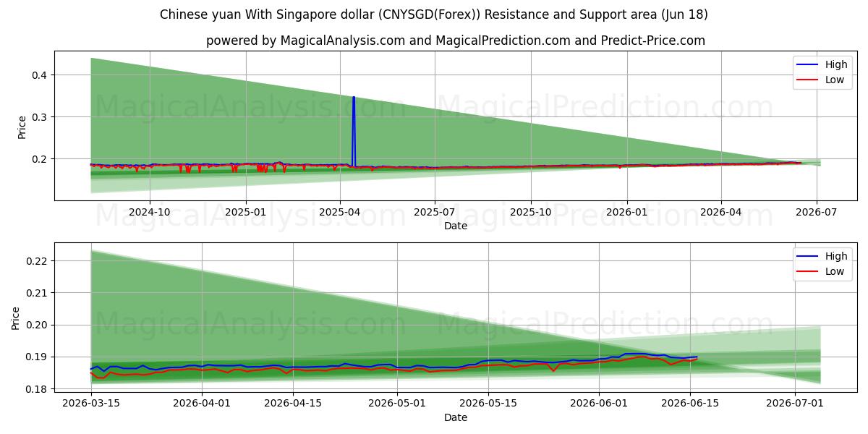Screen dimensions: 868x434
Task: Click the '2026-06-01' x-axis label
Action: coord(600,404)
